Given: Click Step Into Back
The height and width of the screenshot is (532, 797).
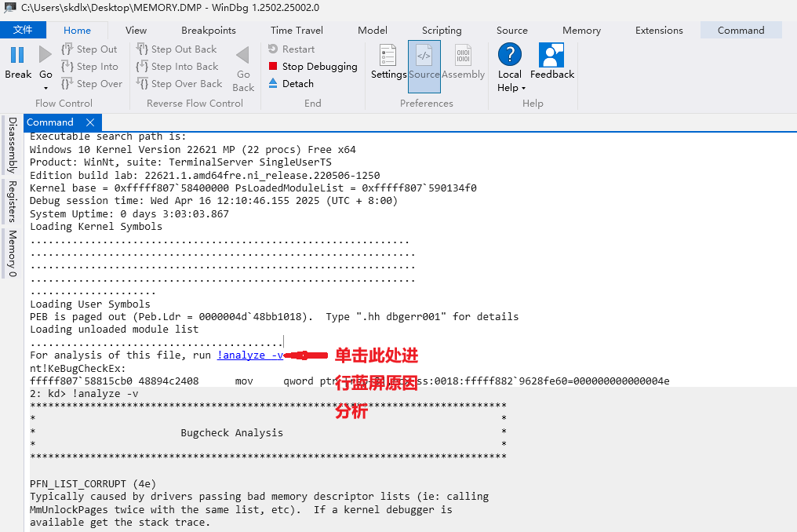Looking at the screenshot, I should click(x=177, y=66).
